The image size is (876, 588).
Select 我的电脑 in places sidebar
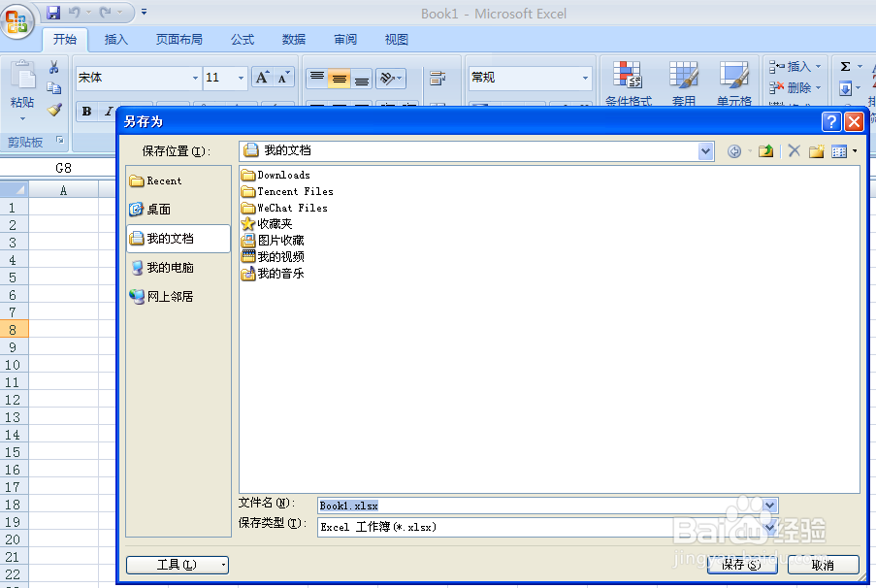click(x=178, y=268)
